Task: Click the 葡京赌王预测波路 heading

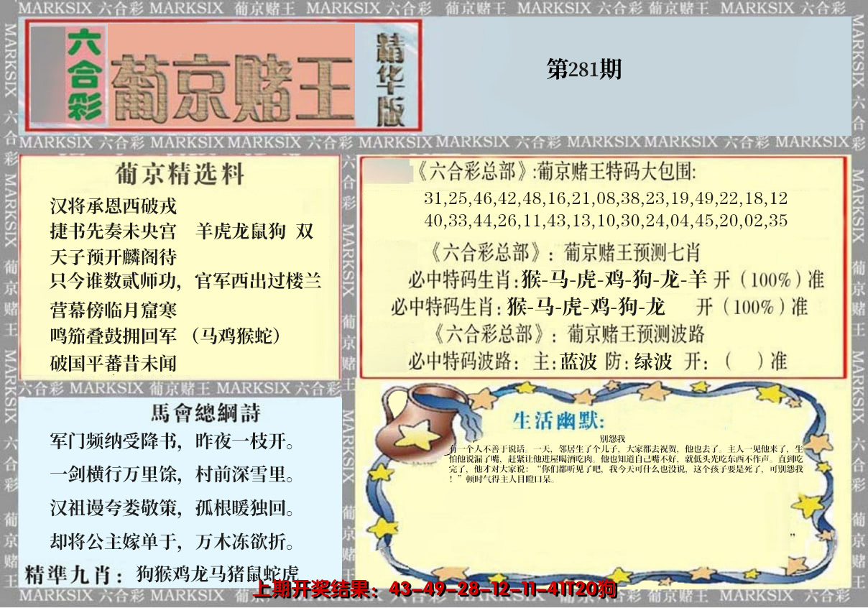Action: pyautogui.click(x=568, y=334)
